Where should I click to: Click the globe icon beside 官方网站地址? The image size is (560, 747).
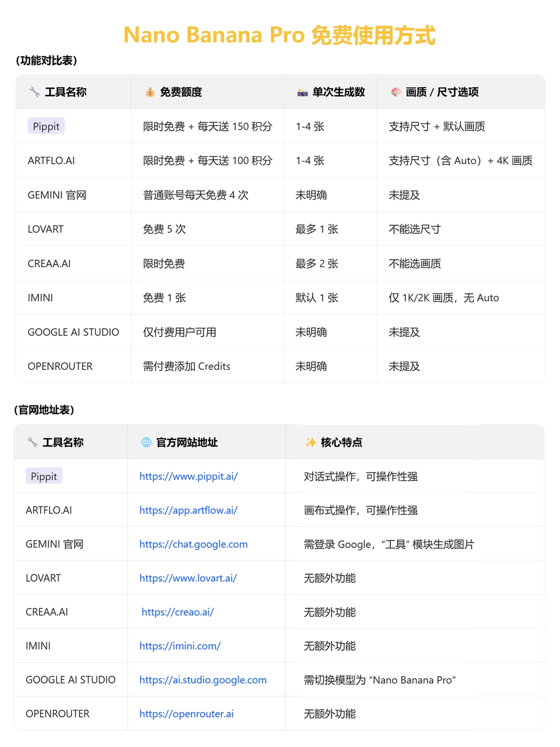tap(145, 442)
